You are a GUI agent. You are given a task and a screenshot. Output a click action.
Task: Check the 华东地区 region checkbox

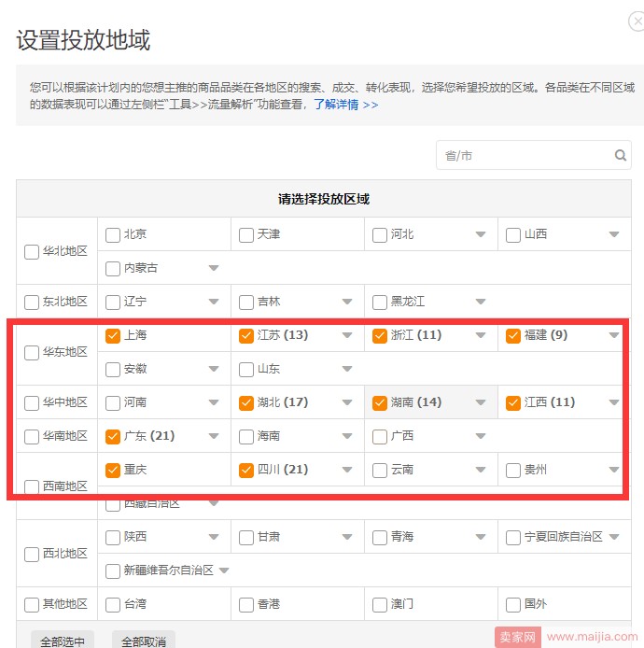coord(32,353)
